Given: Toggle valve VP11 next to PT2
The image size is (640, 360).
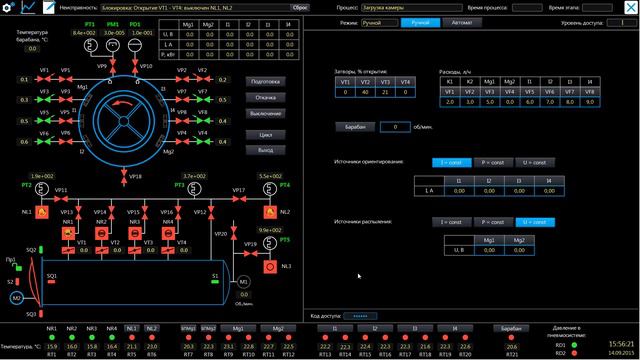Looking at the screenshot, I should (x=61, y=199).
